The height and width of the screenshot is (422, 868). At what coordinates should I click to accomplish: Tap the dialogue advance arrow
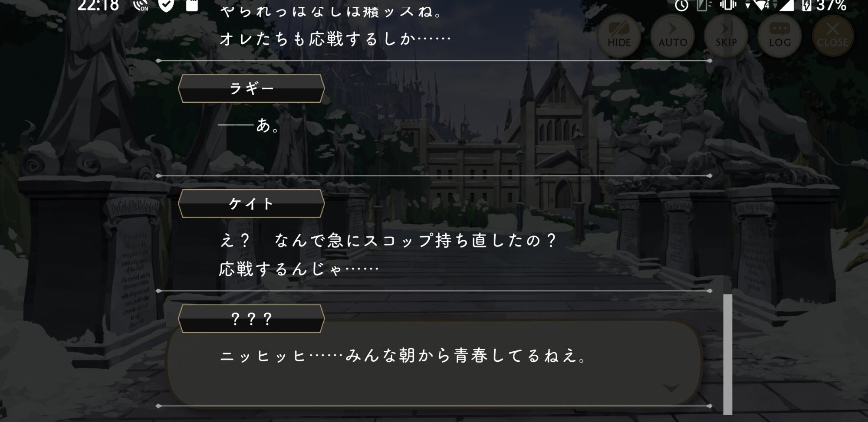[671, 387]
